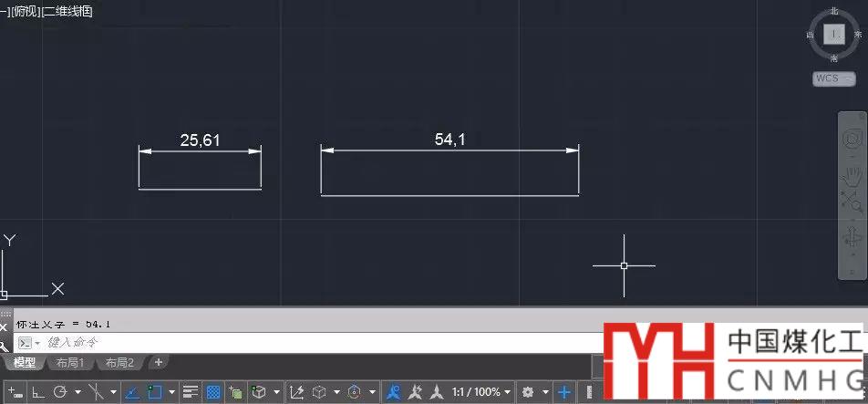Click the ViewCube top face 上
This screenshot has width=868, height=404.
[x=833, y=35]
